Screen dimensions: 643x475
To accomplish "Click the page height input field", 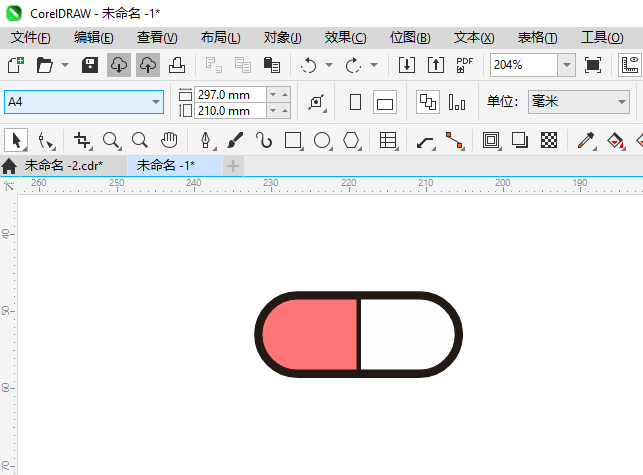I will (x=230, y=111).
